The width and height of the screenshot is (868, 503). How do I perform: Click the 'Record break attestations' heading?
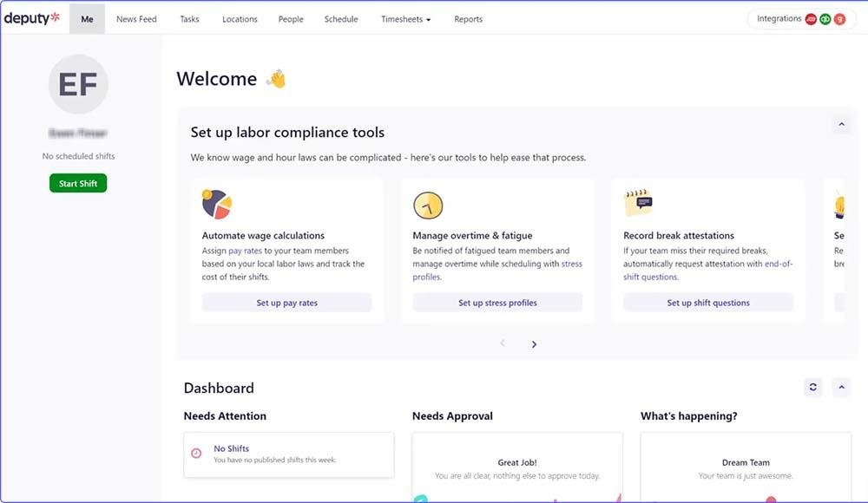point(679,235)
